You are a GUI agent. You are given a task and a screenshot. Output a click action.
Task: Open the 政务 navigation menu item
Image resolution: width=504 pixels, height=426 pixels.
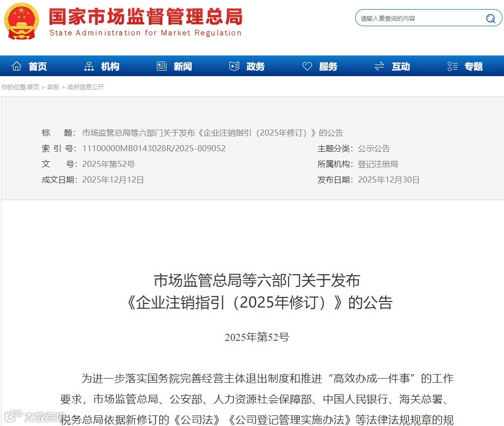(x=256, y=67)
